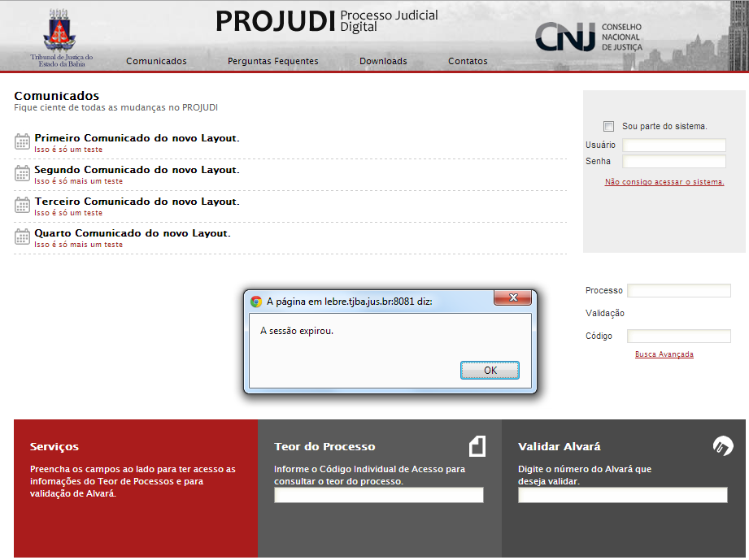Focus the Processo number field
The width and height of the screenshot is (749, 560).
pos(679,290)
